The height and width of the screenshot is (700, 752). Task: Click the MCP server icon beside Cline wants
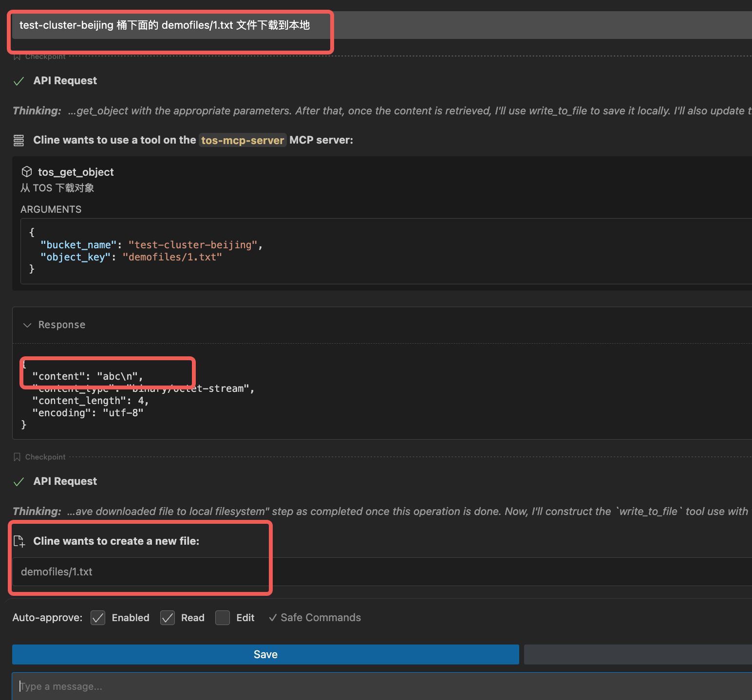coord(19,141)
